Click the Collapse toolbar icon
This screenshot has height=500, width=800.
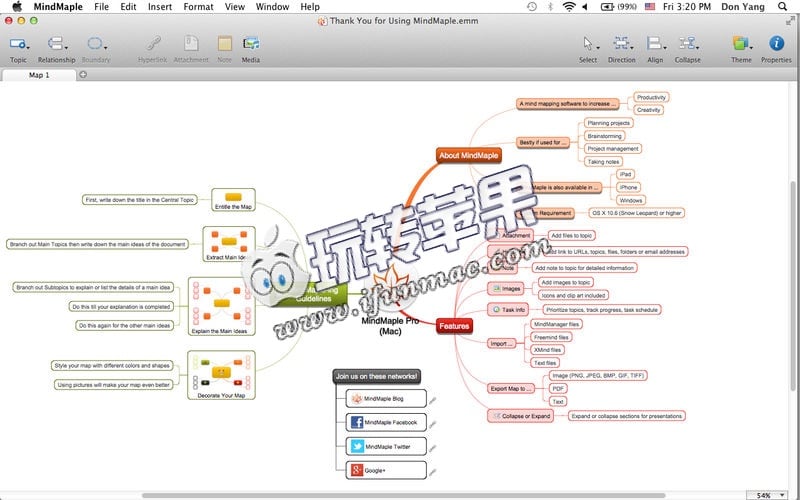[x=686, y=44]
